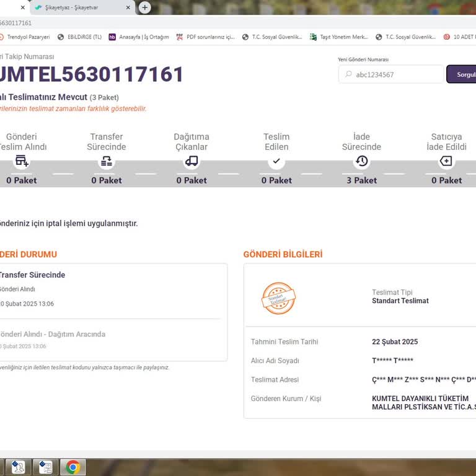Click the Satıcıya İade Edildi icon
476x476 pixels.
click(446, 161)
